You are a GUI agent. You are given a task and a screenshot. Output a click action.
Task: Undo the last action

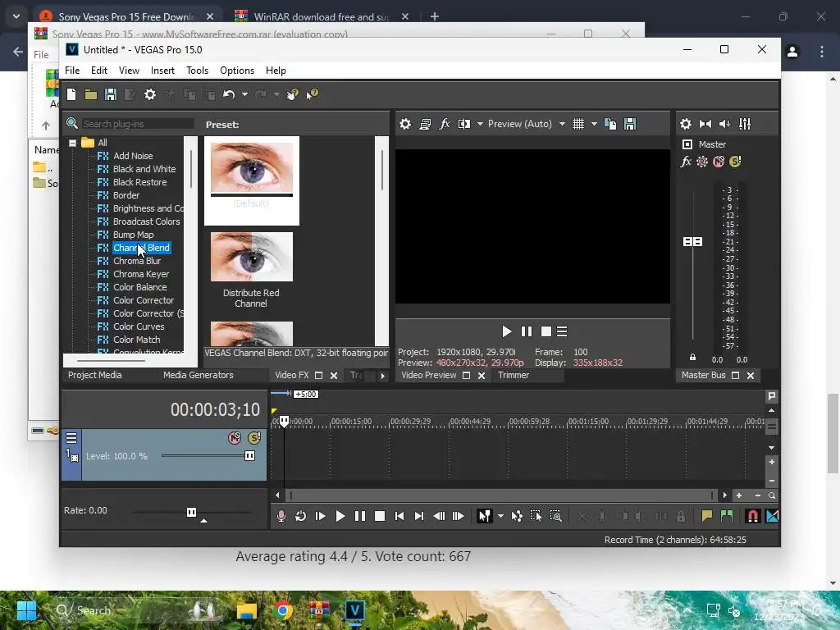[x=229, y=95]
